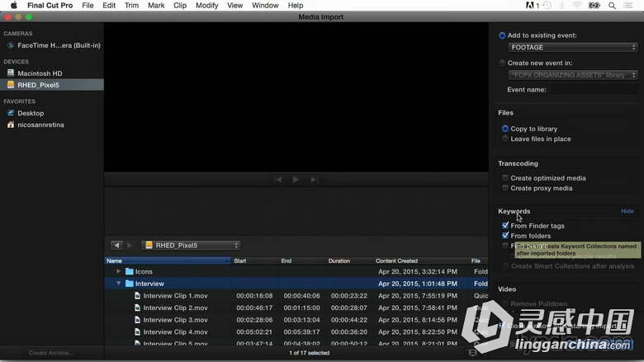This screenshot has width=644, height=362.
Task: Open the Window menu
Action: pos(265,5)
